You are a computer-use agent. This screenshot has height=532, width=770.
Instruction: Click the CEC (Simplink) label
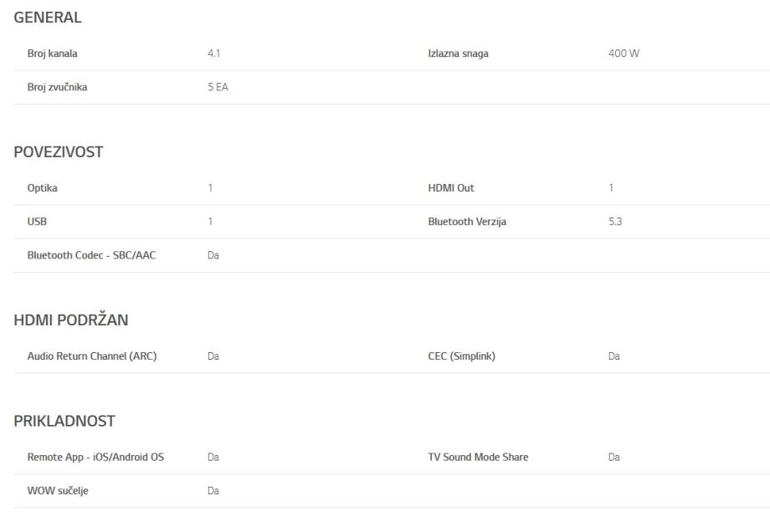462,356
